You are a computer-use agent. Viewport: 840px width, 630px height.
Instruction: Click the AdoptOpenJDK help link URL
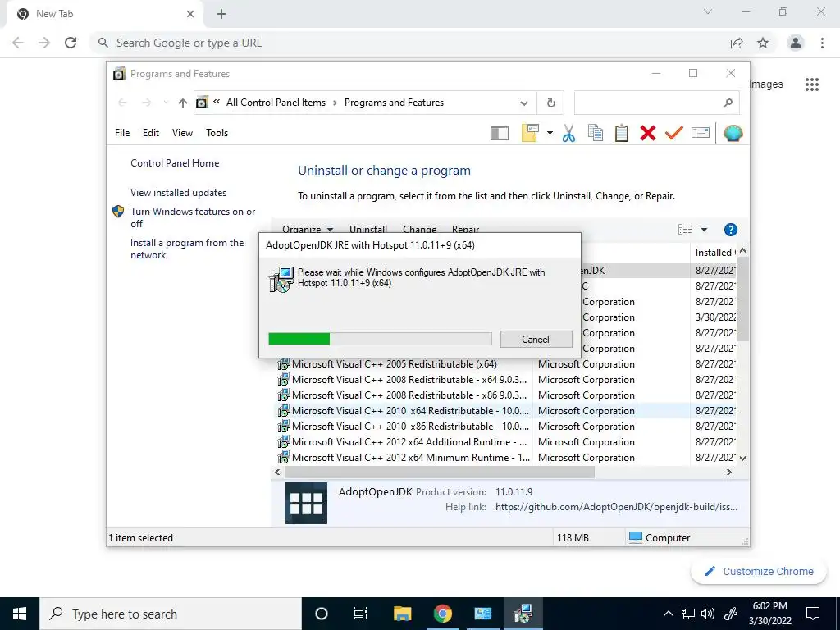coord(616,507)
